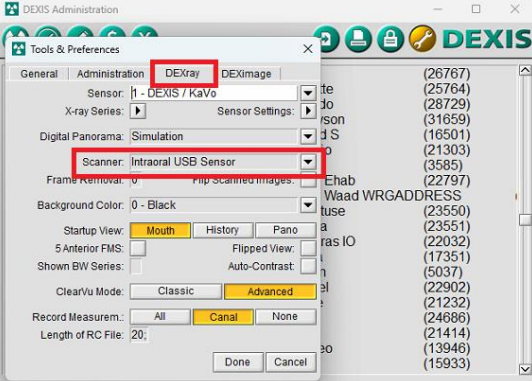Screen dimensions: 532x381
Task: Select patient entry (5037)
Action: [x=443, y=272]
